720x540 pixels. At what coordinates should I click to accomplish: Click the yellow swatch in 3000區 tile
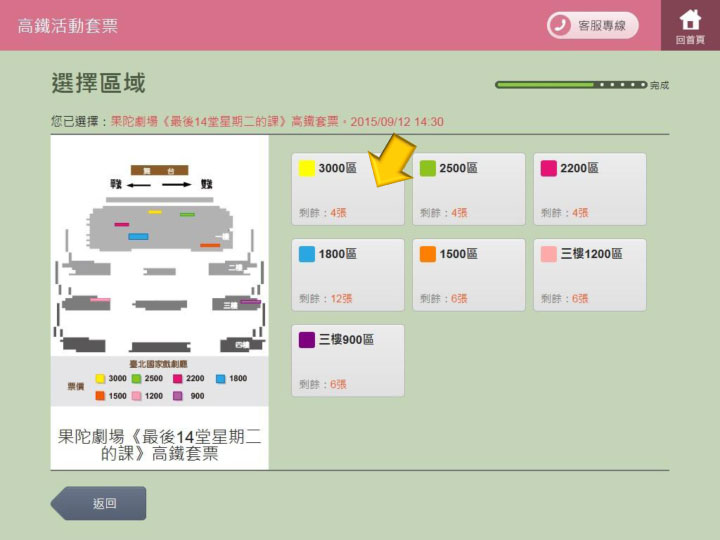point(307,168)
